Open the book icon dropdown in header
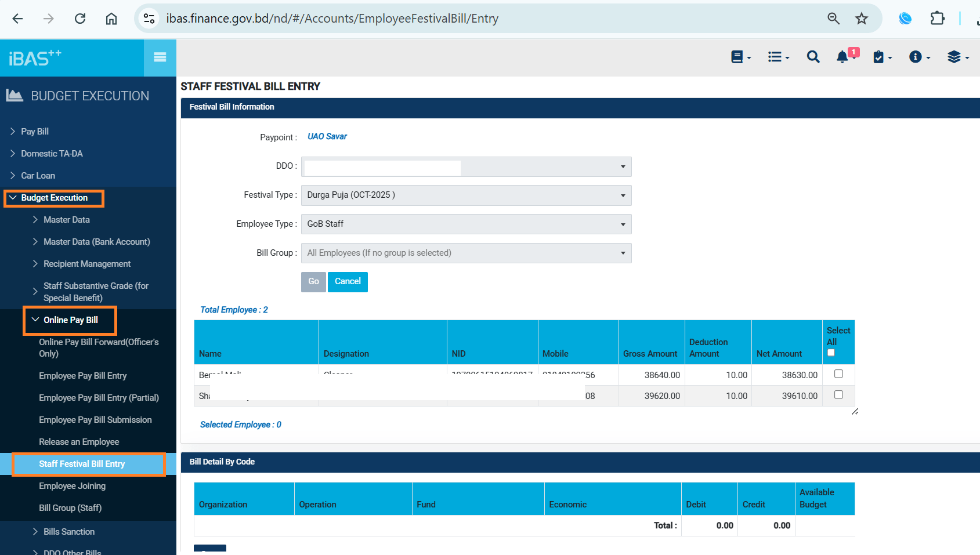The image size is (980, 555). pos(740,57)
